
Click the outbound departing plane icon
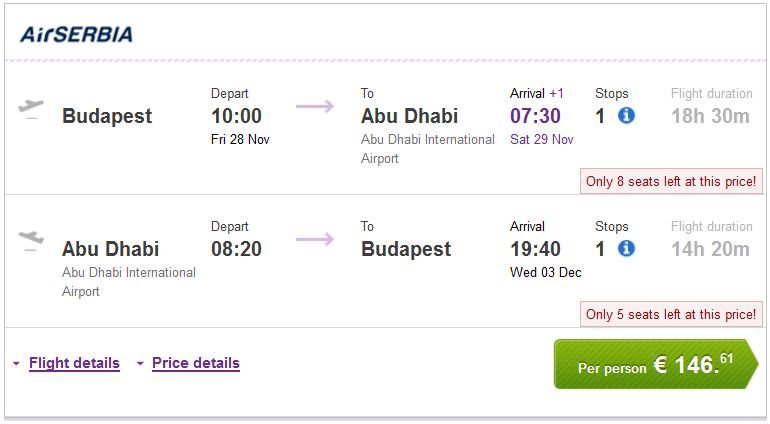coord(31,108)
